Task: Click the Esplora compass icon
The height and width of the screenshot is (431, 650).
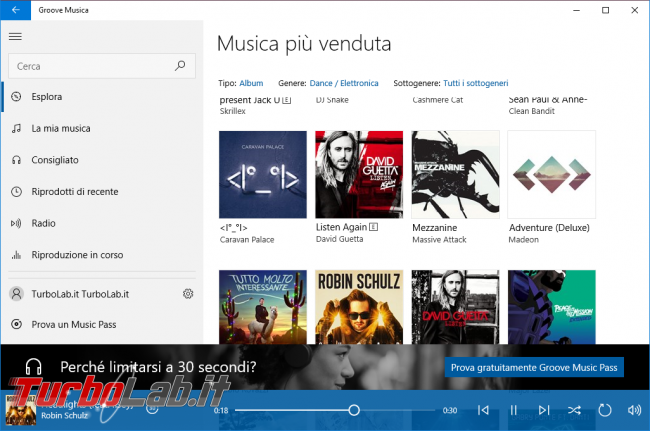Action: [x=16, y=97]
